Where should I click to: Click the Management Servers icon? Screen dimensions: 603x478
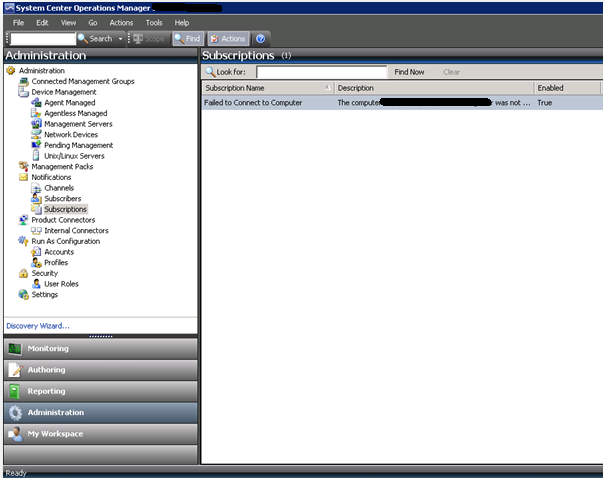pyautogui.click(x=36, y=124)
